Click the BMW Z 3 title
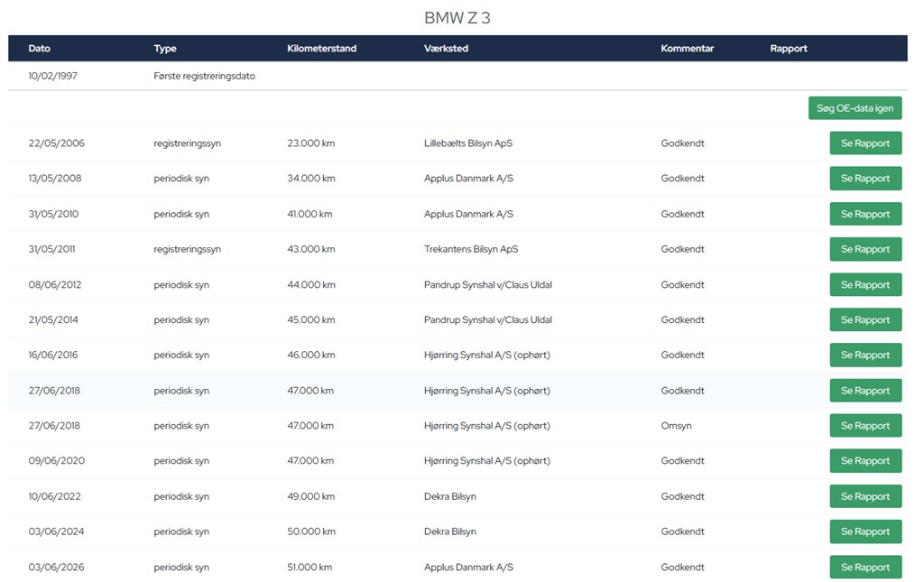The width and height of the screenshot is (924, 582). 457,18
